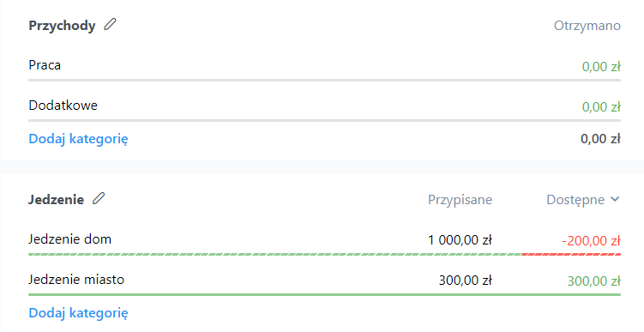
Task: Click the Jedzenie miasto green progress bar
Action: point(324,294)
